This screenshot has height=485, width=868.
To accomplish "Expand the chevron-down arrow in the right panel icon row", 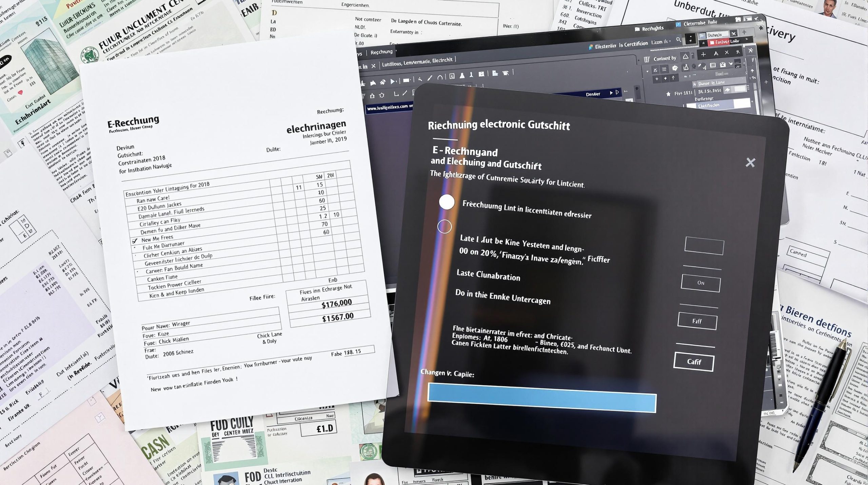I will coord(731,63).
